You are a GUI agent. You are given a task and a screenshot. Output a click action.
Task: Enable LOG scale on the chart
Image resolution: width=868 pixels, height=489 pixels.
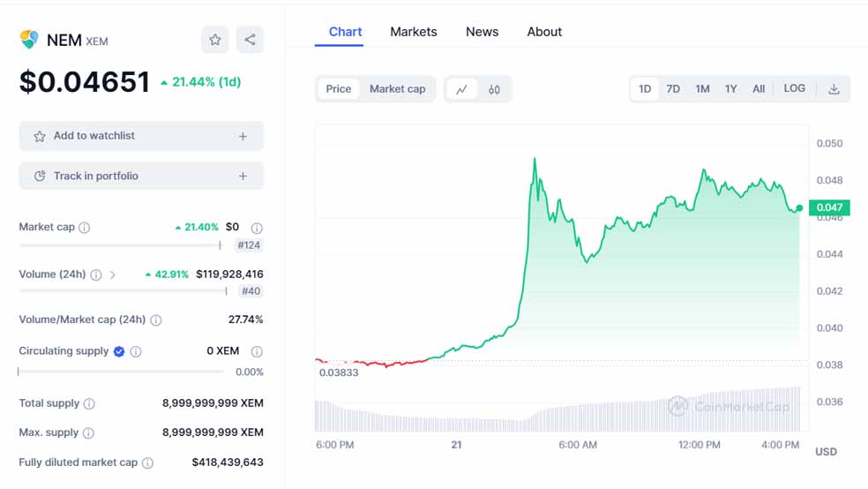coord(794,89)
